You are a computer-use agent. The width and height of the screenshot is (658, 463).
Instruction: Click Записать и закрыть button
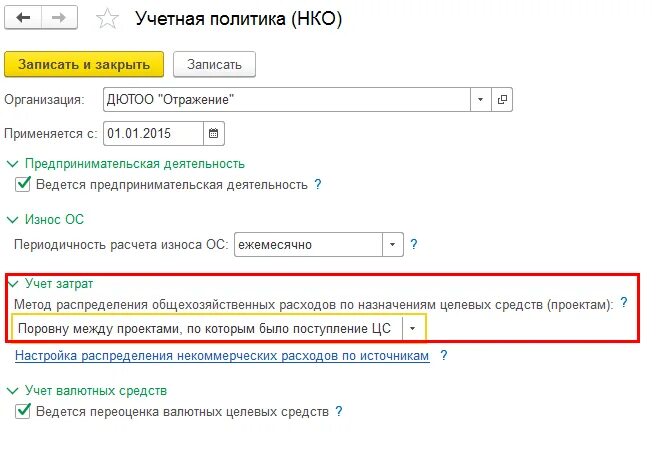[x=84, y=64]
